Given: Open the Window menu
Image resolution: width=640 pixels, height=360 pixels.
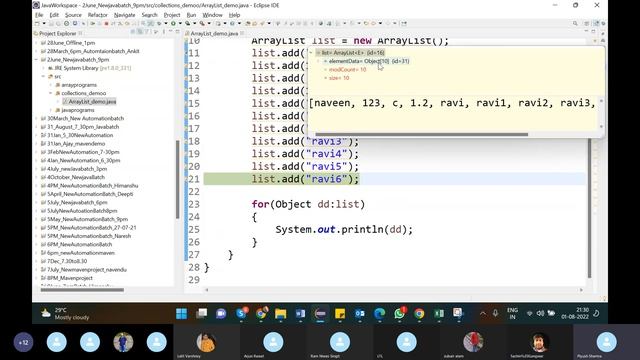Looking at the screenshot, I should tap(212, 15).
